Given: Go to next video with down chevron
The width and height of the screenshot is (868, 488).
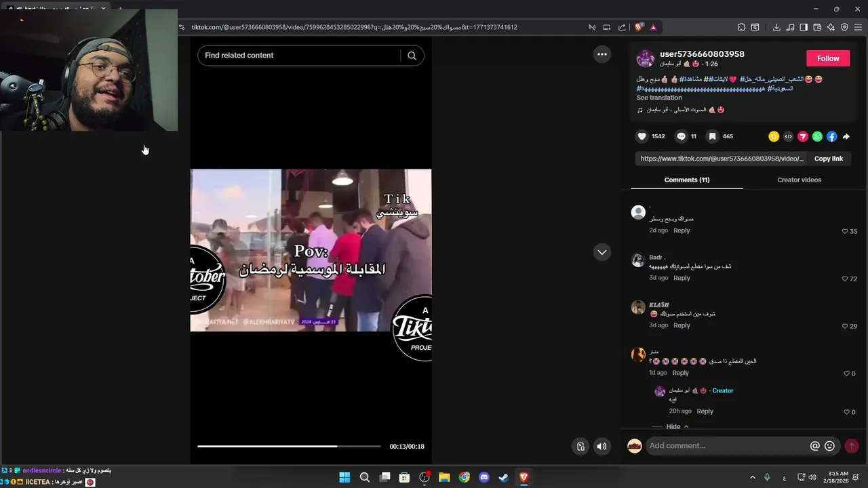Looking at the screenshot, I should click(x=601, y=252).
